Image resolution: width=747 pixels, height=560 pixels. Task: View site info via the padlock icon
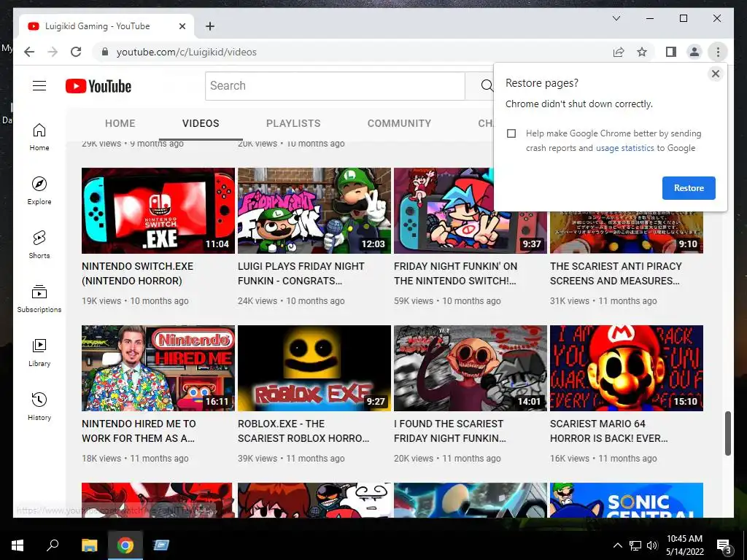pos(105,52)
